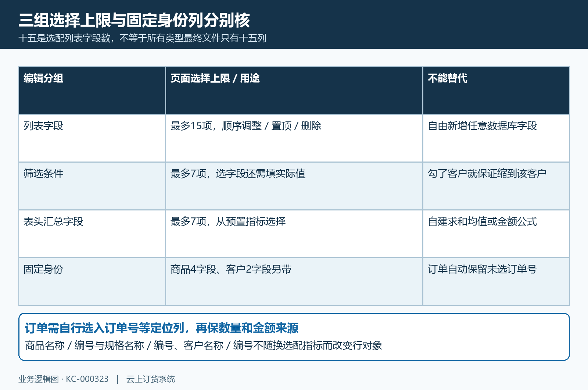This screenshot has width=588, height=390.
Task: Click the title 三组选择上限与固定身份列分别核
Action: (x=134, y=20)
